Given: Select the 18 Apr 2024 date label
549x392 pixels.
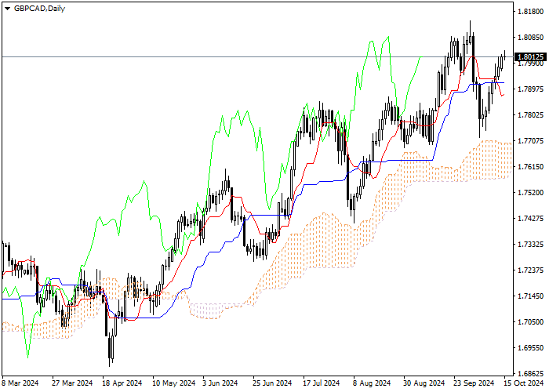Looking at the screenshot, I should [122, 383].
